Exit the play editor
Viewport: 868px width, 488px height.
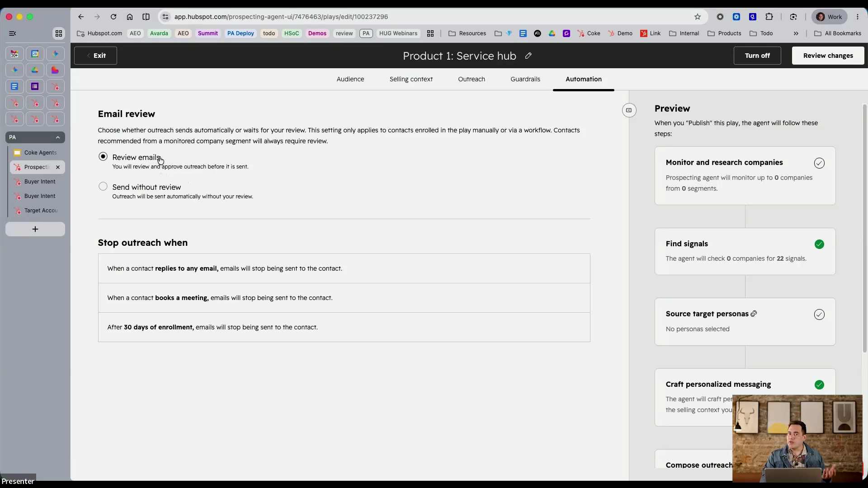(95, 56)
